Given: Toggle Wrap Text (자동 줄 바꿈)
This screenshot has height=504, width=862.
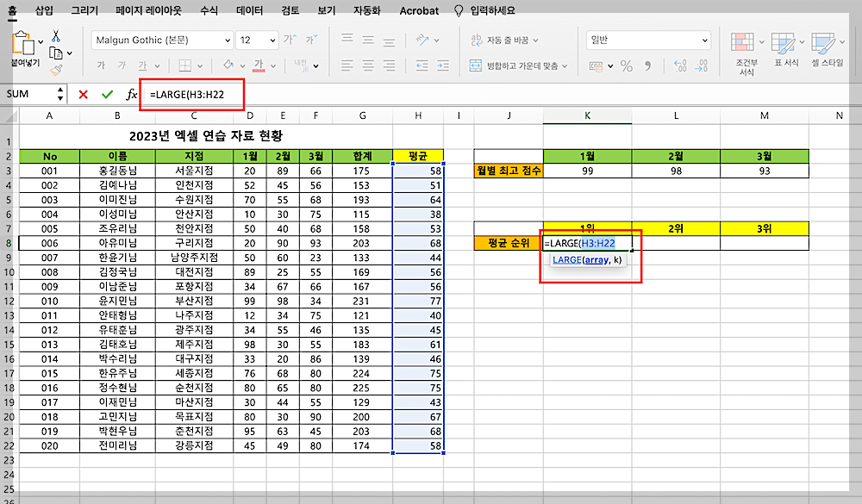Looking at the screenshot, I should tap(504, 40).
